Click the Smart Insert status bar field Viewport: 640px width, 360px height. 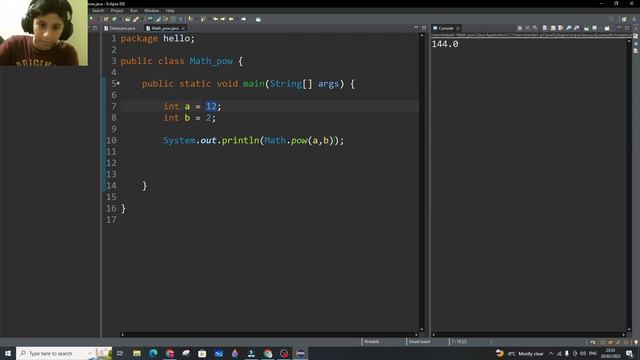419,342
